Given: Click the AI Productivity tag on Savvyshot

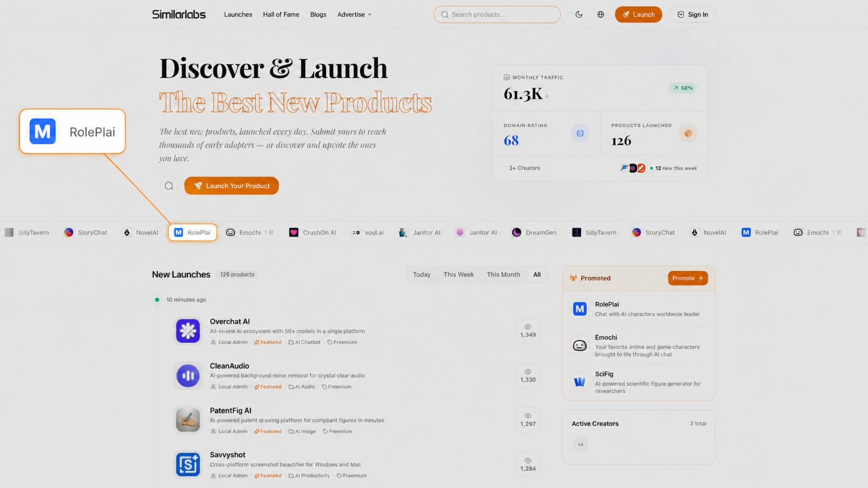Looking at the screenshot, I should pos(309,476).
